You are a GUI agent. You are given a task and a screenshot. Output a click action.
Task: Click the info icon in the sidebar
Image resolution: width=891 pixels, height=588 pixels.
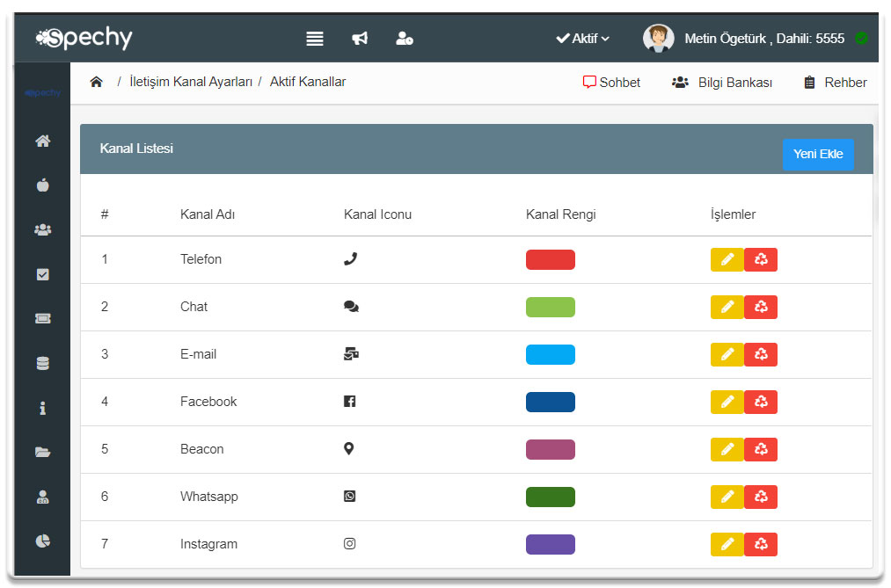(42, 407)
